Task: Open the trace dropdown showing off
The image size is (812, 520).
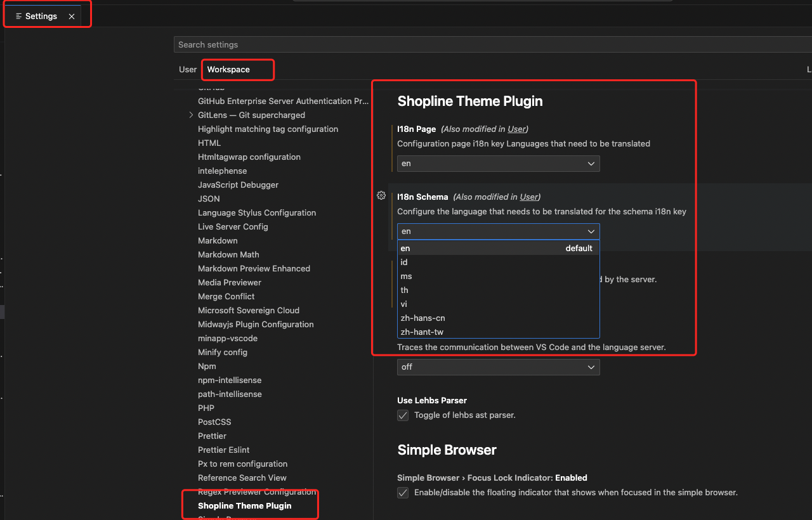Action: click(499, 367)
